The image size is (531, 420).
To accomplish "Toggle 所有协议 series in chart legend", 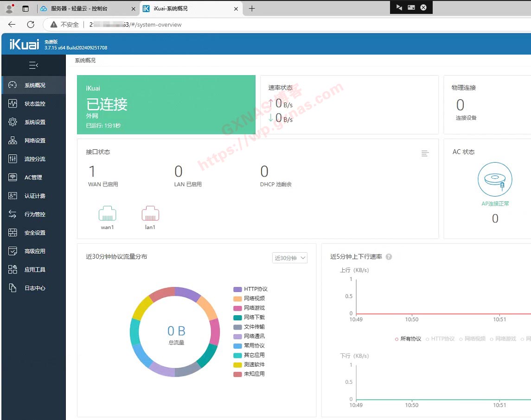I will click(408, 339).
